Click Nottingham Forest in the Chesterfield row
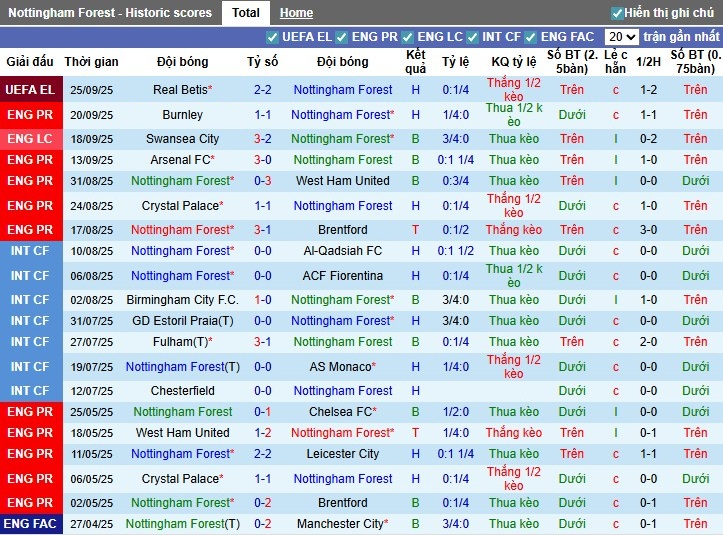 pos(343,391)
